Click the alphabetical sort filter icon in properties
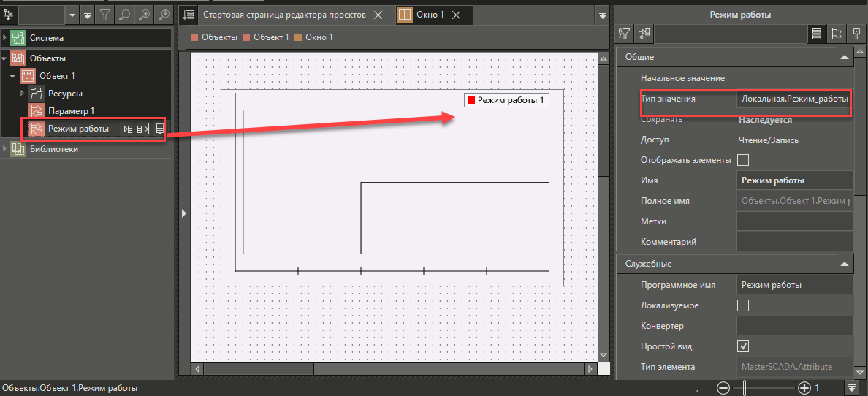 click(x=624, y=33)
